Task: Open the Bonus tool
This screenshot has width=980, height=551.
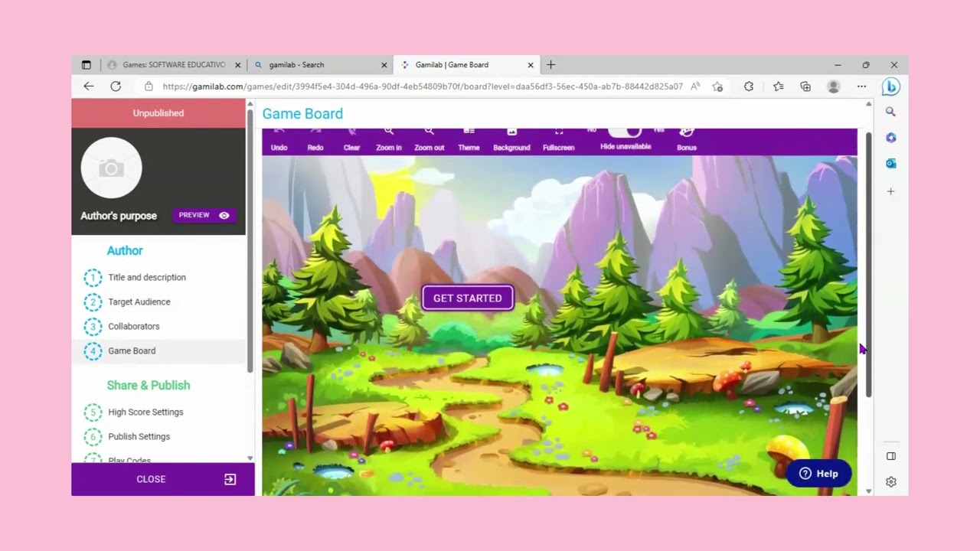Action: pyautogui.click(x=687, y=141)
